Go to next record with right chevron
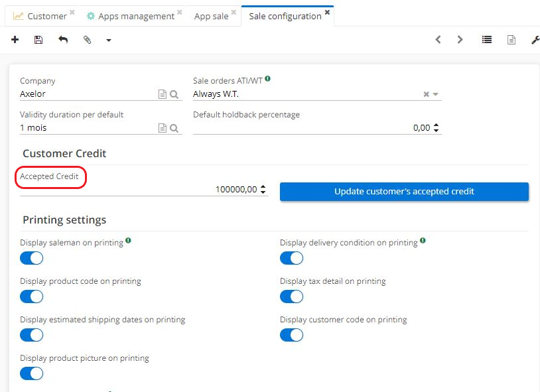 [x=460, y=40]
